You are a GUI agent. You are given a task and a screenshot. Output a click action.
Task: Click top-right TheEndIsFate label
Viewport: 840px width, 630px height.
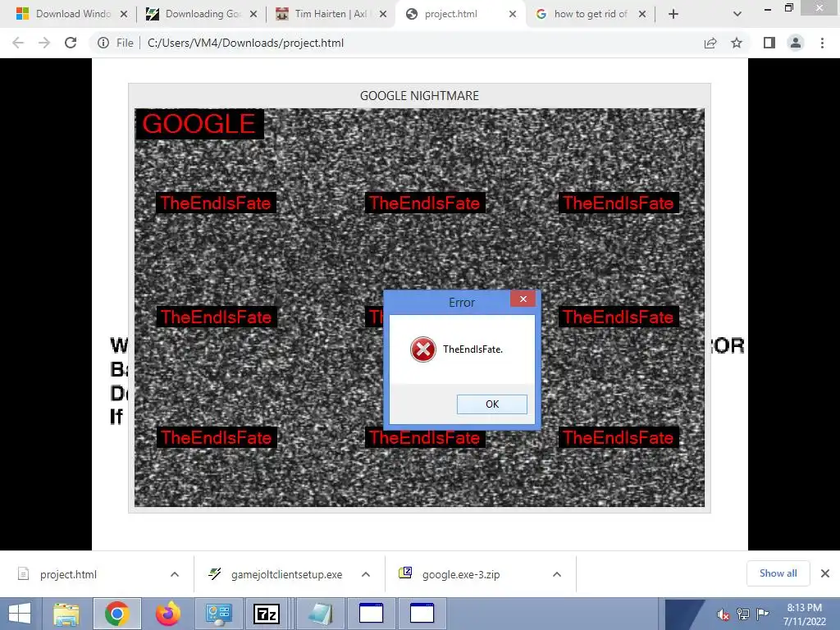[x=619, y=203]
